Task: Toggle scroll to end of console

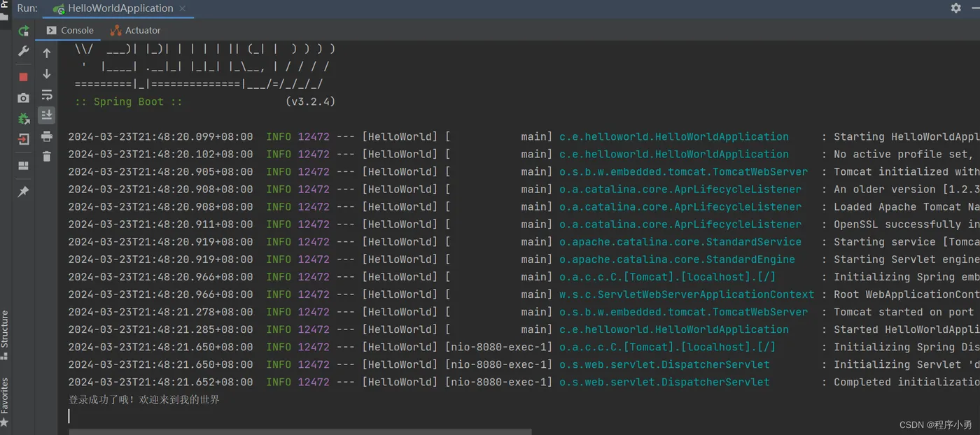Action: (47, 115)
